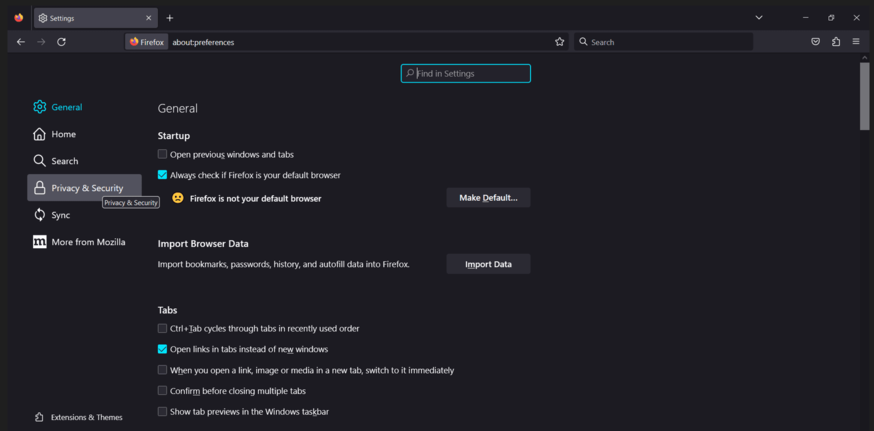Click the new tab plus icon
The image size is (874, 431).
click(170, 18)
